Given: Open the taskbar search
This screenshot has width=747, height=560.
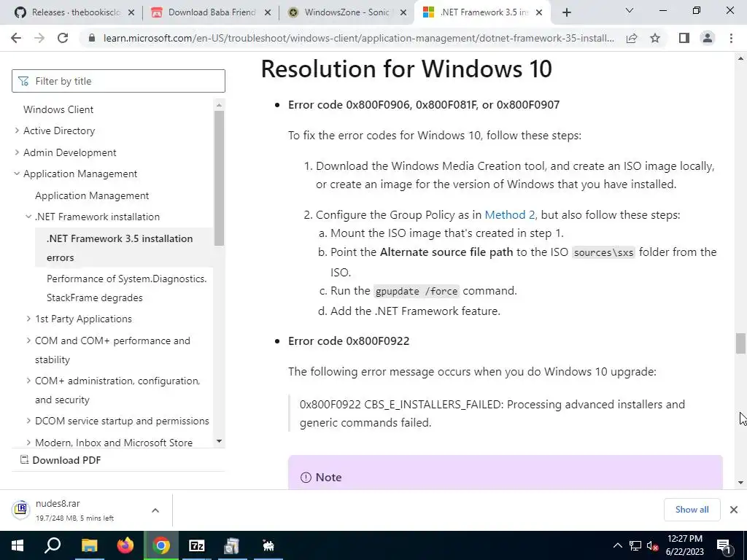Looking at the screenshot, I should [x=53, y=545].
